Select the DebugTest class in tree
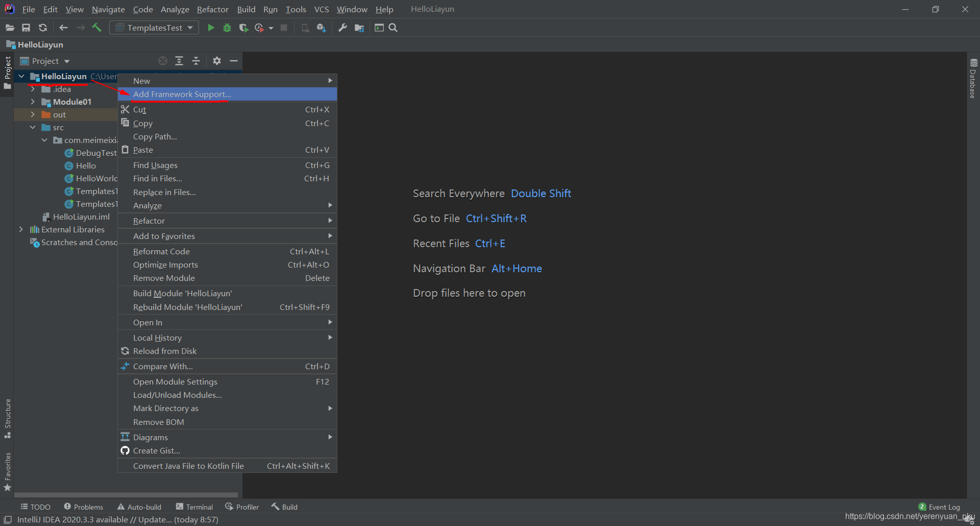This screenshot has width=980, height=526. (91, 153)
